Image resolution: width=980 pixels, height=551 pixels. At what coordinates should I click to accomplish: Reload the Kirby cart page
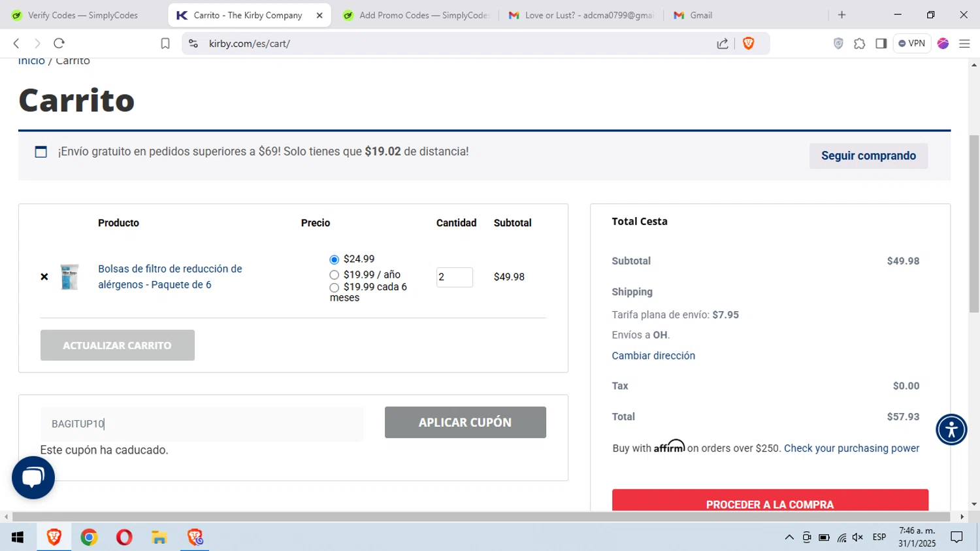pos(59,43)
